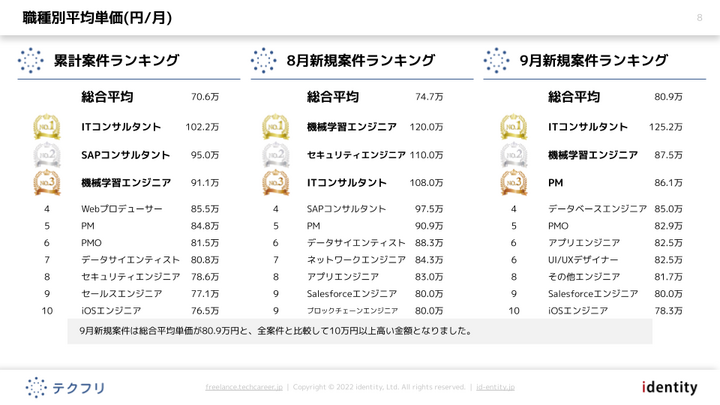The image size is (720, 405).
Task: Click the gold No.1 medal in 8月新規案件ランキング
Action: pyautogui.click(x=276, y=127)
